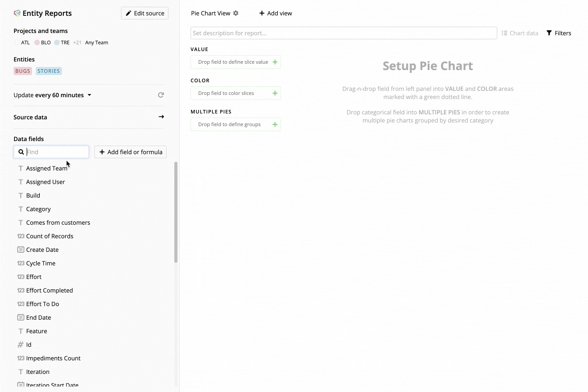Click the green plus in VALUE drop area
The width and height of the screenshot is (588, 392).
[275, 62]
